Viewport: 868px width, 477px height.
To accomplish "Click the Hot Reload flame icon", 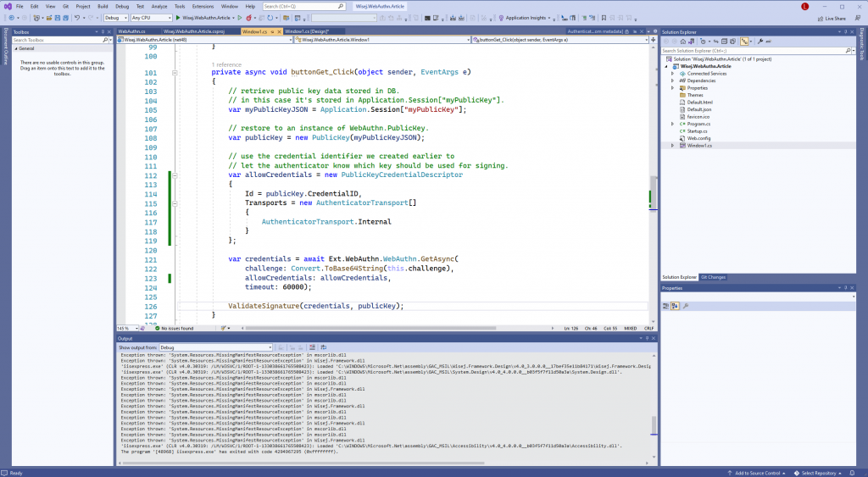I will pos(248,18).
